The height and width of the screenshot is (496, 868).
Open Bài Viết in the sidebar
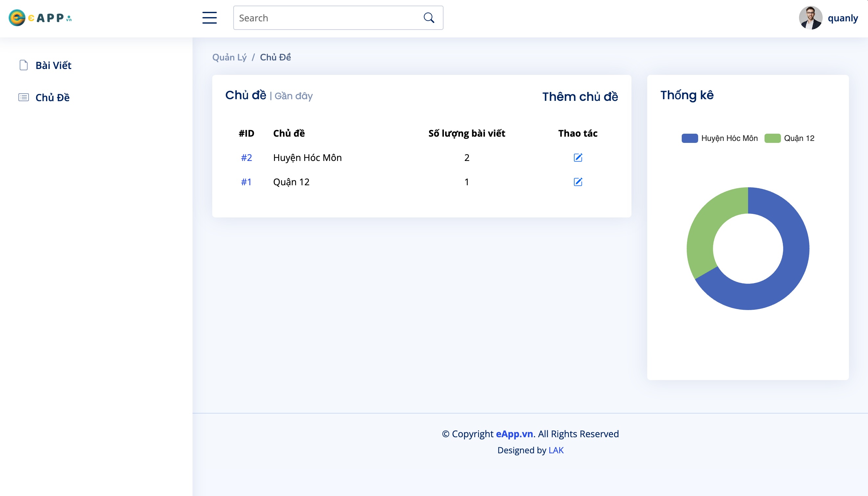(x=53, y=65)
